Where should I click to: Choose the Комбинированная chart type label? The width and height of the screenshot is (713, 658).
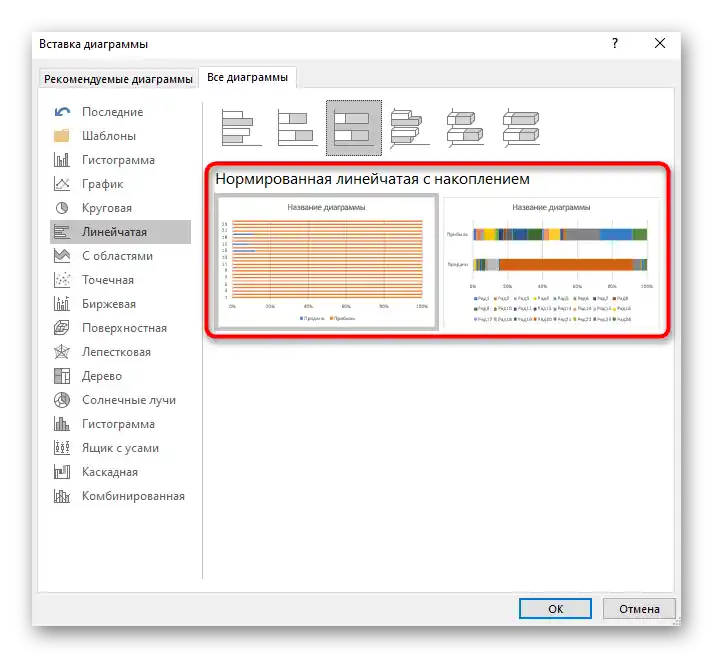(x=133, y=496)
